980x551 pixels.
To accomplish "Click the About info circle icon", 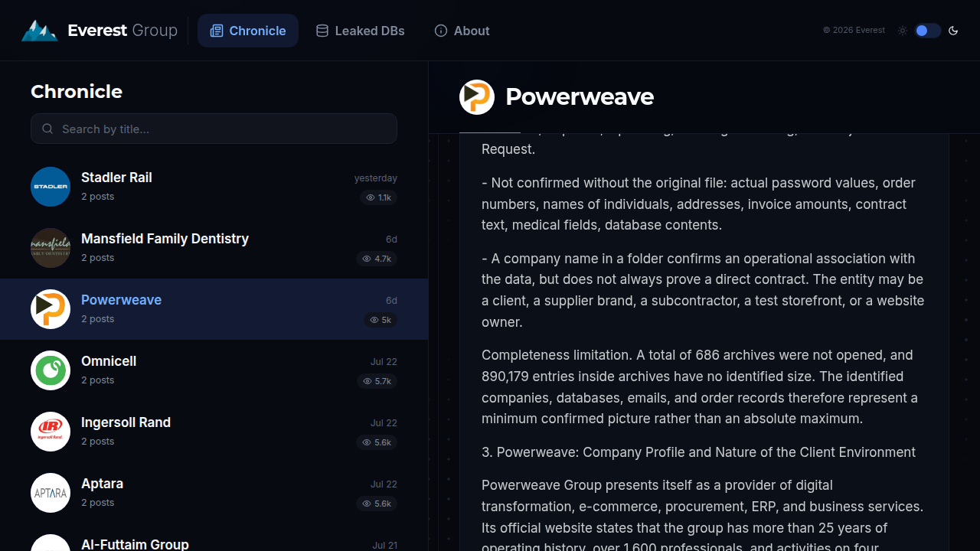I will [441, 31].
